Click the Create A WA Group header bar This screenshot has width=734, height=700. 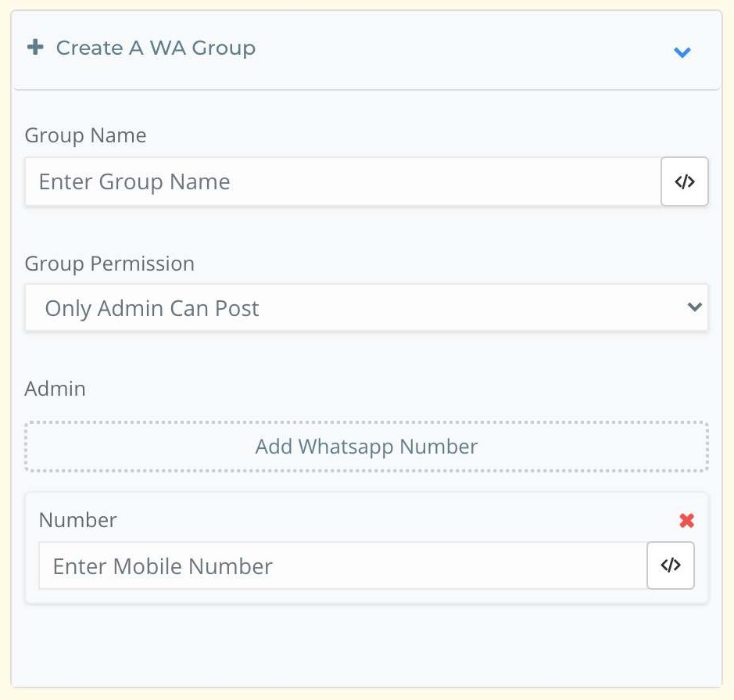pos(469,49)
